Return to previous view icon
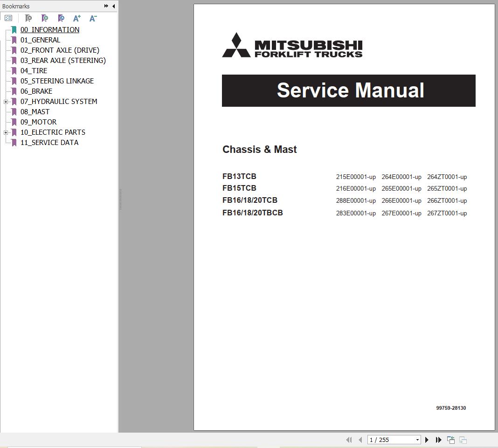This screenshot has height=448, width=498. coord(450,440)
